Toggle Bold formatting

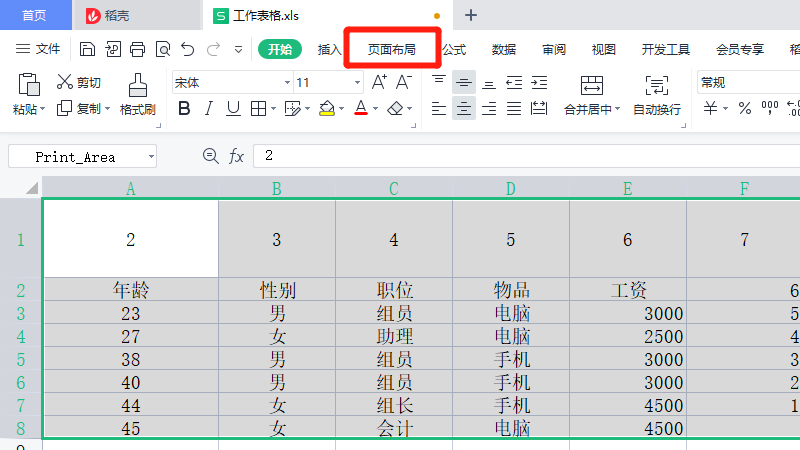pos(184,108)
